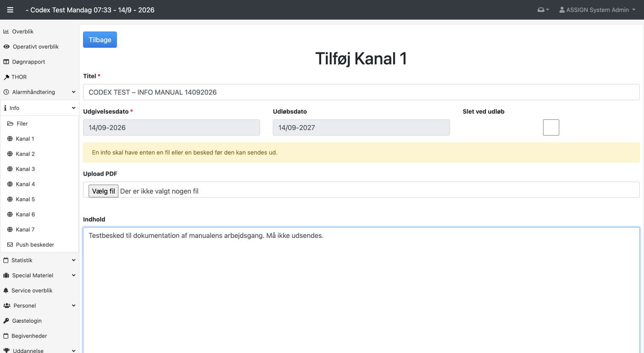Click into the Titel text field
This screenshot has height=353, width=644.
pos(361,92)
